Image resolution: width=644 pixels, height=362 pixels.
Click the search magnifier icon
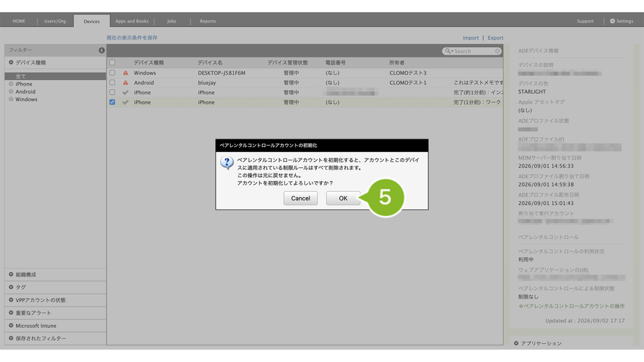click(448, 51)
